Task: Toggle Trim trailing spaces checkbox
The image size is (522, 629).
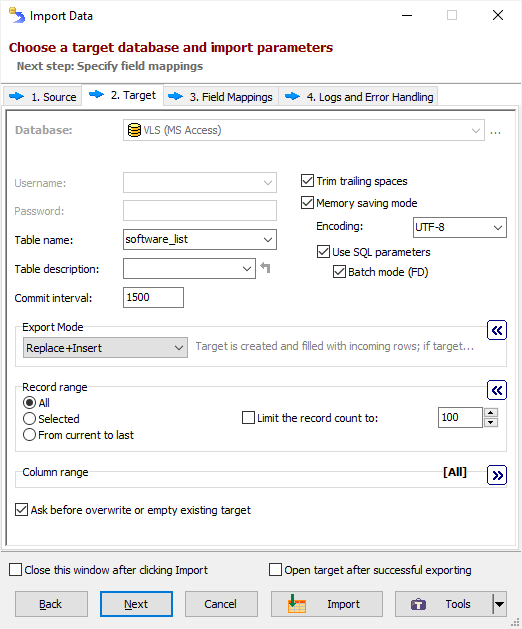Action: [307, 181]
